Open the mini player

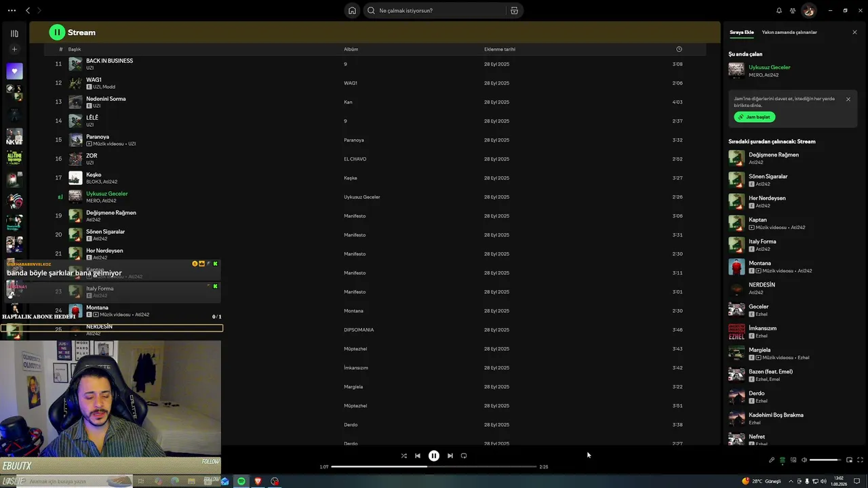point(849,460)
